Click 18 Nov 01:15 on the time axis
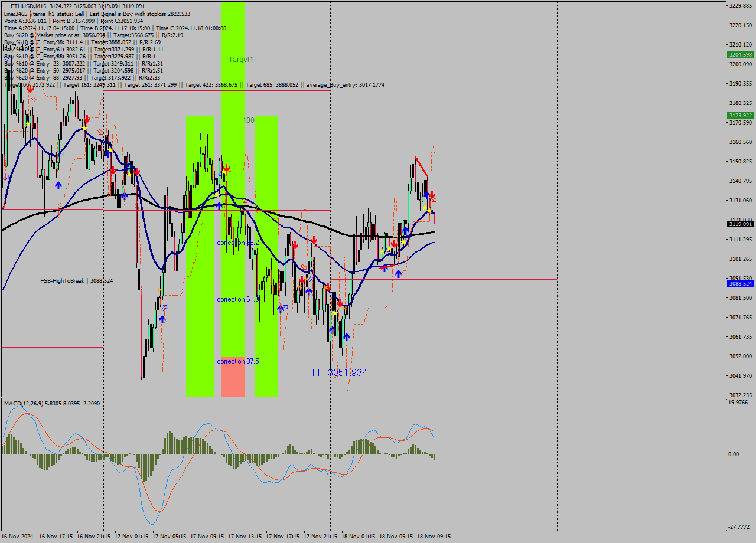The width and height of the screenshot is (756, 543). (359, 537)
